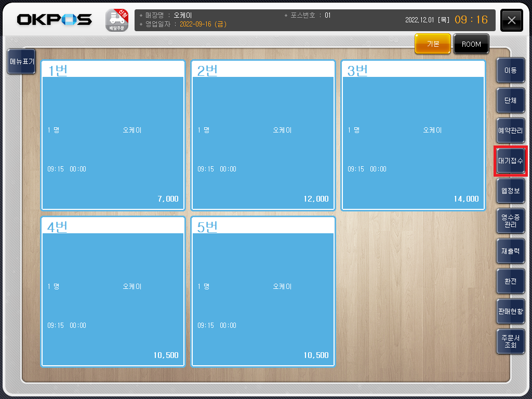Click the delivery order (배달주문) icon
532x399 pixels.
[117, 20]
